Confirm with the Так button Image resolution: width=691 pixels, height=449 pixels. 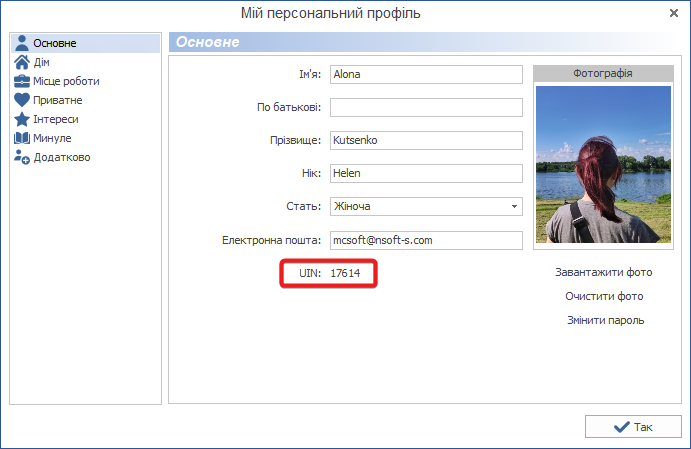[633, 427]
